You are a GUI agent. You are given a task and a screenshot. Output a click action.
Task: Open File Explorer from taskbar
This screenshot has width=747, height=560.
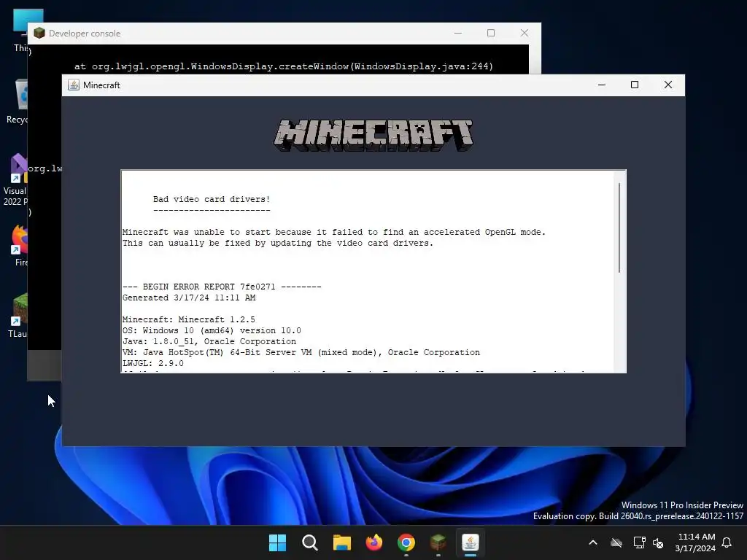(341, 542)
